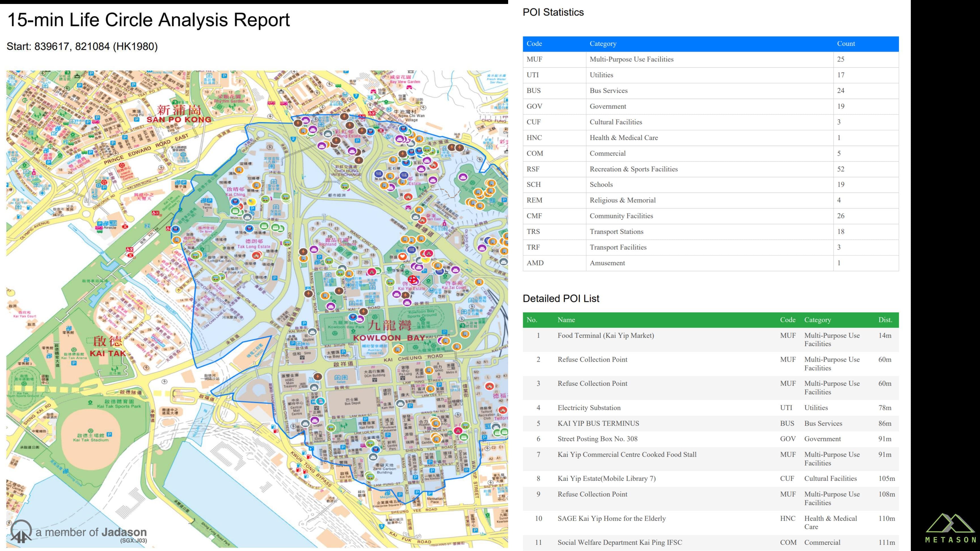Click the No. header in the POI list
Image resolution: width=980 pixels, height=551 pixels.
[x=532, y=320]
